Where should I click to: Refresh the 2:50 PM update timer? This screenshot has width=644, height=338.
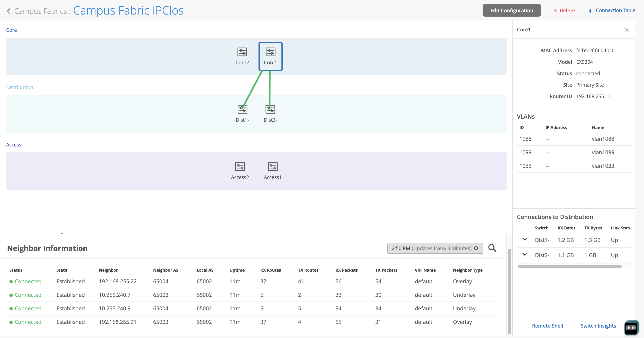476,248
